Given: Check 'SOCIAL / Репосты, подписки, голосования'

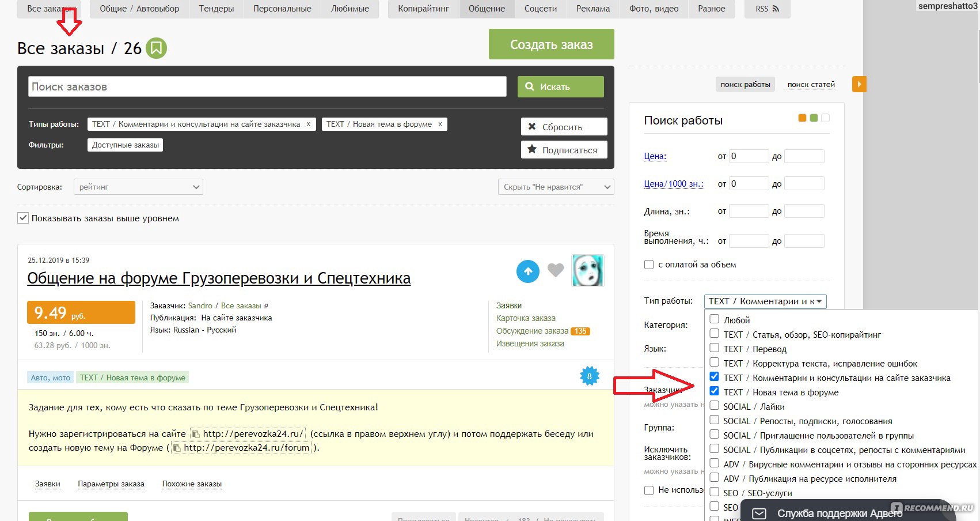Looking at the screenshot, I should 715,420.
